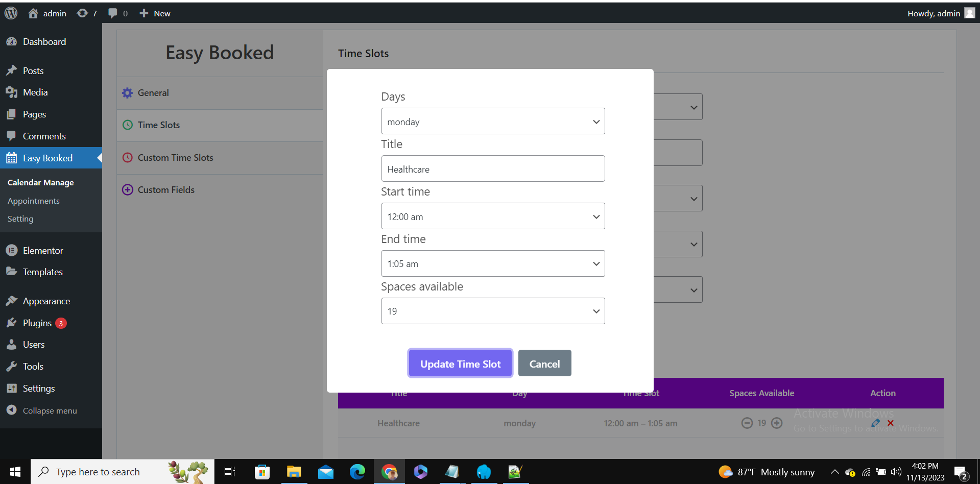
Task: Click the General gear icon
Action: 128,93
